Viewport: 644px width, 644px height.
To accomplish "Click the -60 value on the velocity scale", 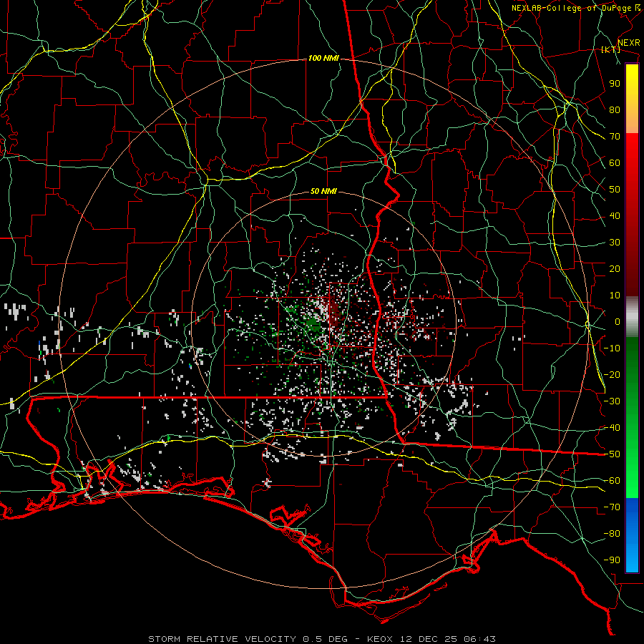I will click(x=612, y=481).
